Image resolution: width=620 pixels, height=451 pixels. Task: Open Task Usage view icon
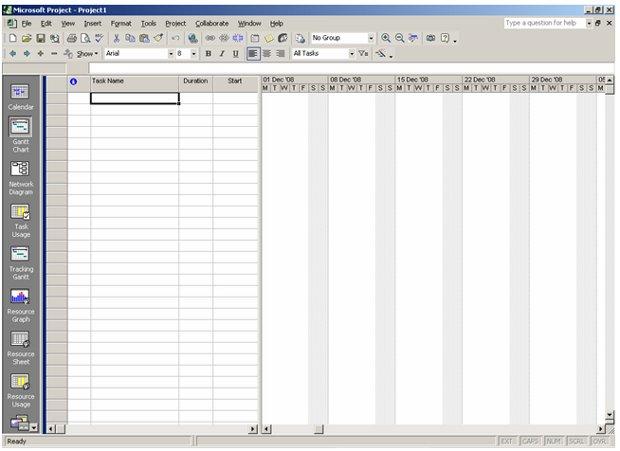coord(20,212)
